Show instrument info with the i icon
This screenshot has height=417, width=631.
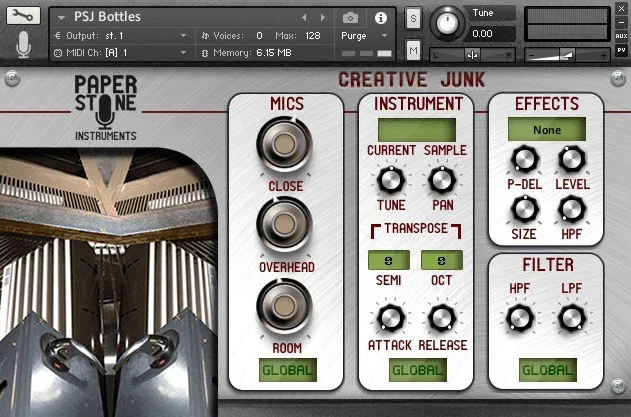point(380,18)
